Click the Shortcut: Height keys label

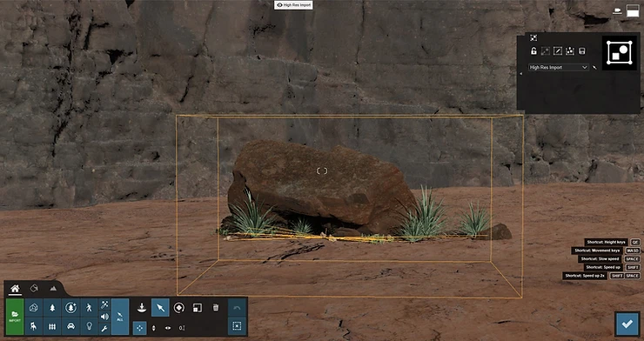tap(607, 242)
